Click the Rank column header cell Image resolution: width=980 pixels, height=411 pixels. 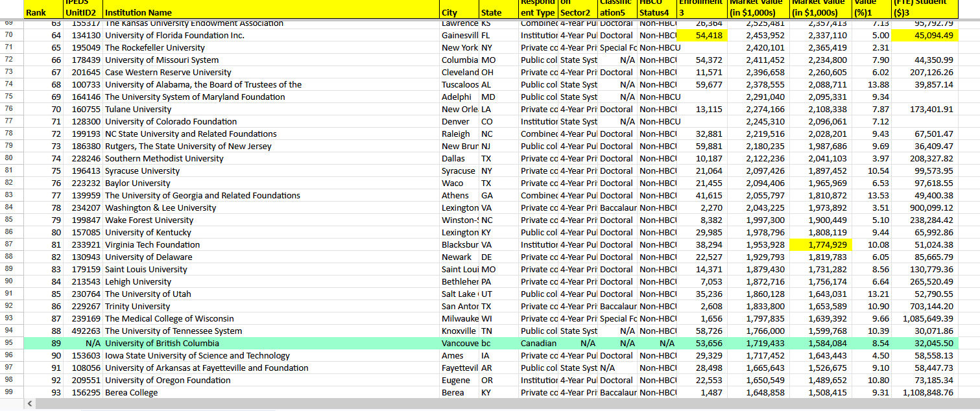[x=42, y=9]
